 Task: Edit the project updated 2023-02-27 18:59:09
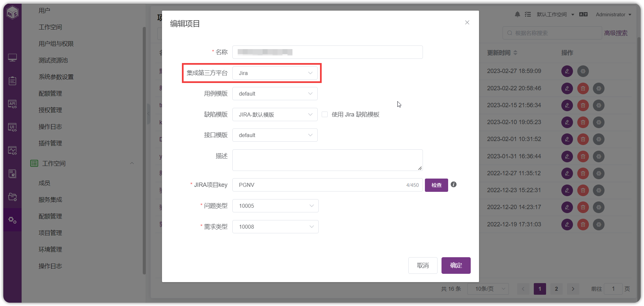[x=567, y=71]
